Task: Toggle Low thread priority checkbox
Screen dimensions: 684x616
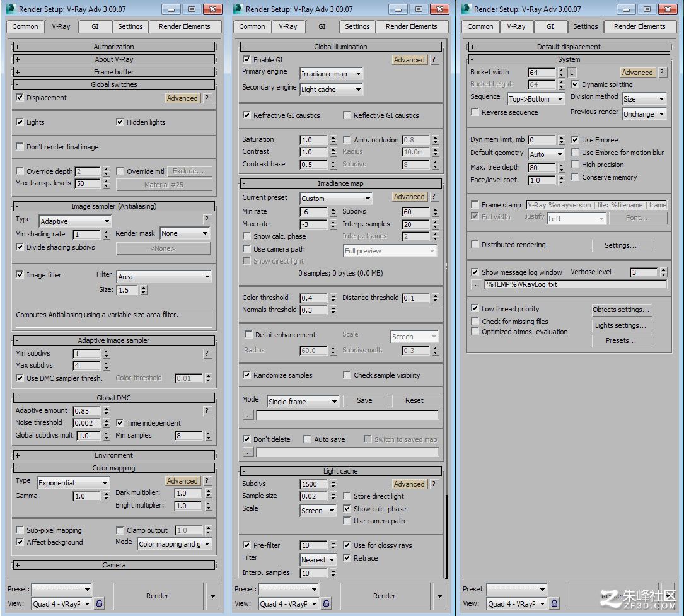Action: point(475,308)
